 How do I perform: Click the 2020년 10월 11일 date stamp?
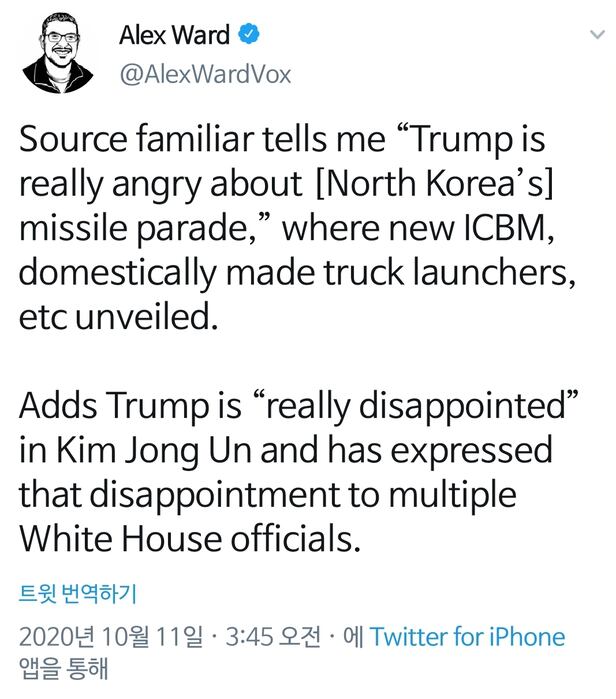pyautogui.click(x=110, y=637)
